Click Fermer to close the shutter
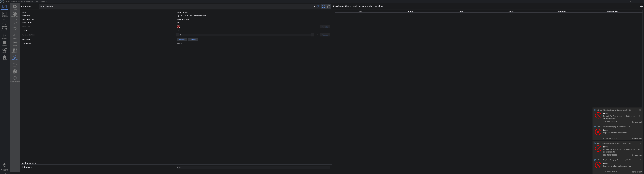The height and width of the screenshot is (174, 644). pos(193,40)
